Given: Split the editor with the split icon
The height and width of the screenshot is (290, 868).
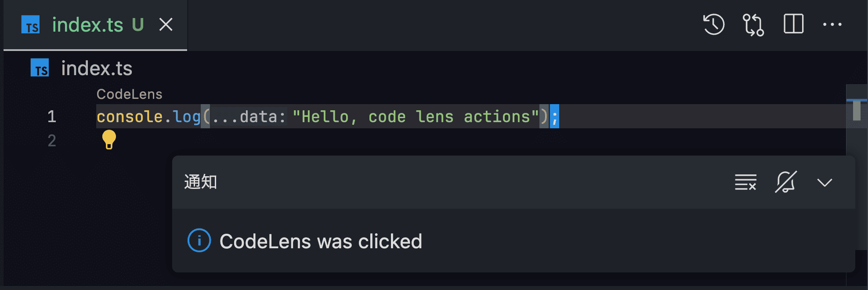Looking at the screenshot, I should [x=793, y=24].
